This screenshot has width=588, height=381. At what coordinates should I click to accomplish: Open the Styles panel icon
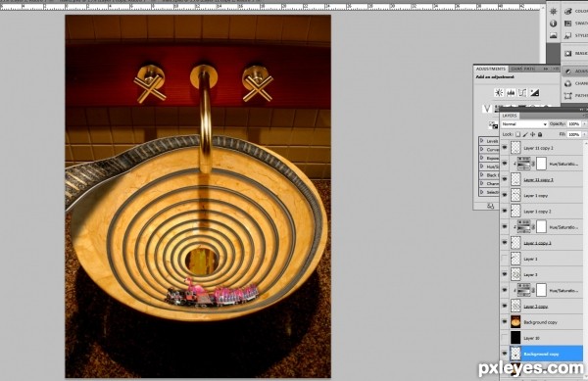tap(568, 35)
